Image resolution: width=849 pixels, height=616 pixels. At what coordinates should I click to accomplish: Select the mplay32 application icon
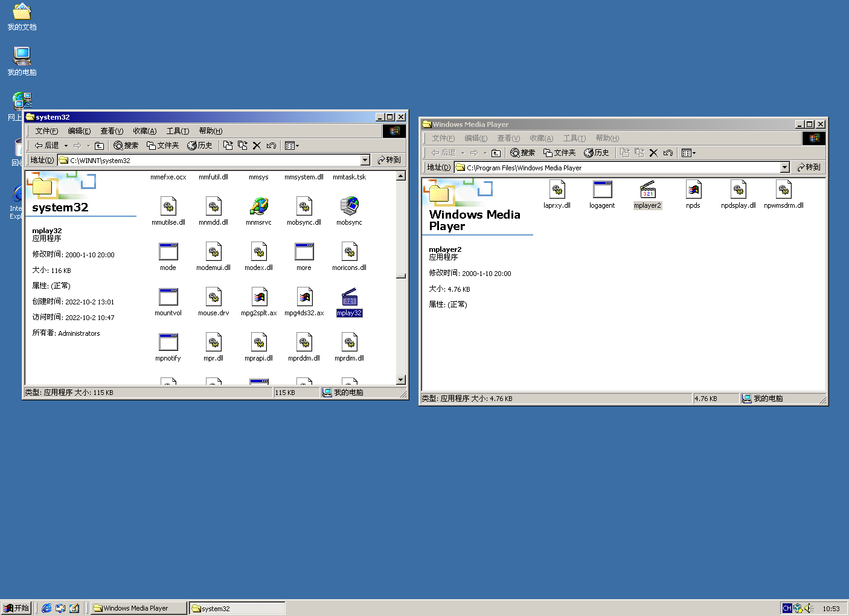(x=349, y=300)
